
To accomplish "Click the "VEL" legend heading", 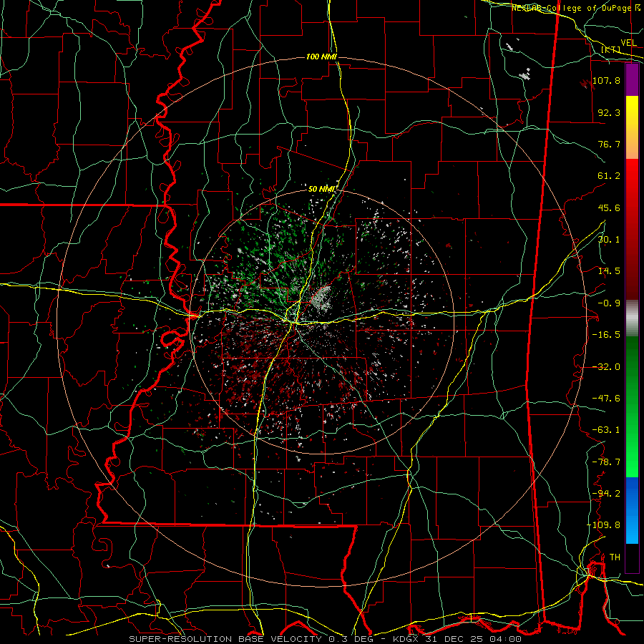I will coord(629,43).
